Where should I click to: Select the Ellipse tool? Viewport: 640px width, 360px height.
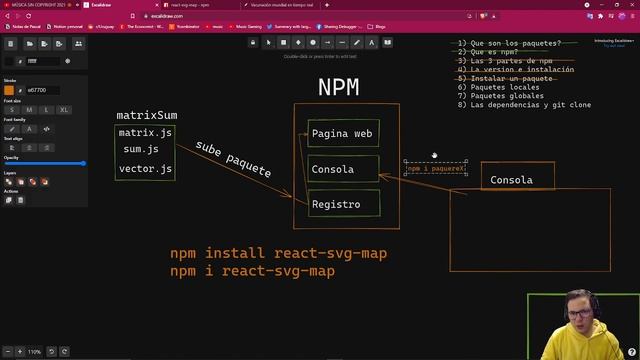tap(313, 42)
